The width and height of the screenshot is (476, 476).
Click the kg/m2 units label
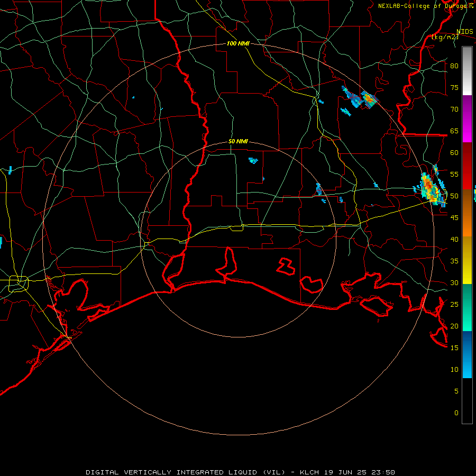(x=445, y=37)
